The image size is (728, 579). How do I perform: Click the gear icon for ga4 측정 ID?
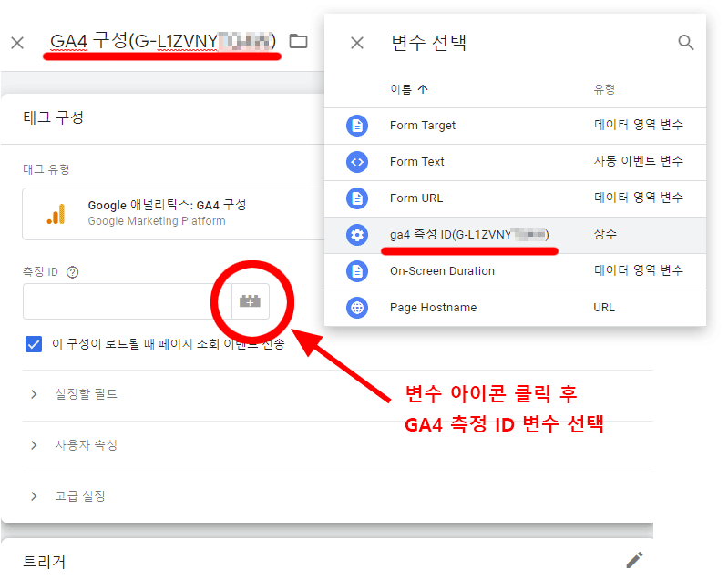pyautogui.click(x=357, y=235)
